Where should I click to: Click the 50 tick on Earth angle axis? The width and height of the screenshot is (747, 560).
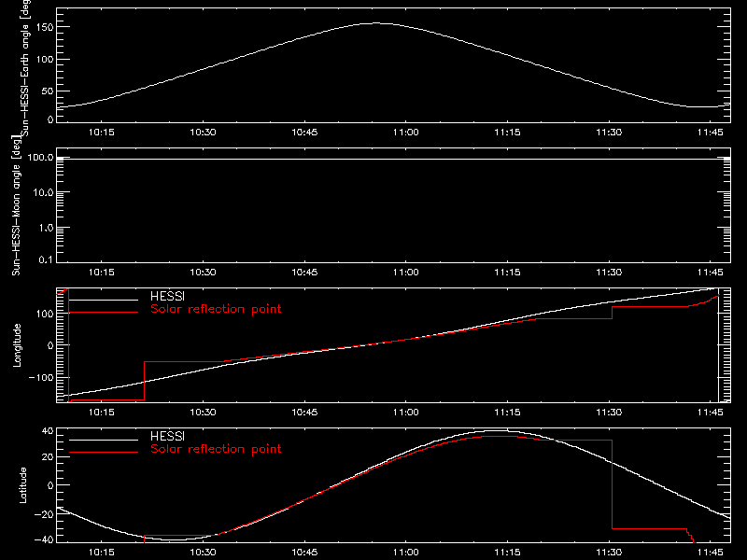coord(48,91)
